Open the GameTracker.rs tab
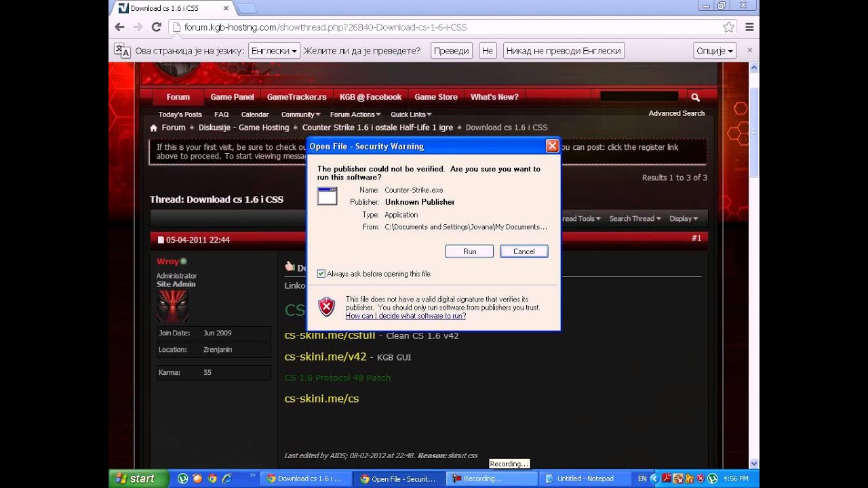868x488 pixels. pos(296,97)
